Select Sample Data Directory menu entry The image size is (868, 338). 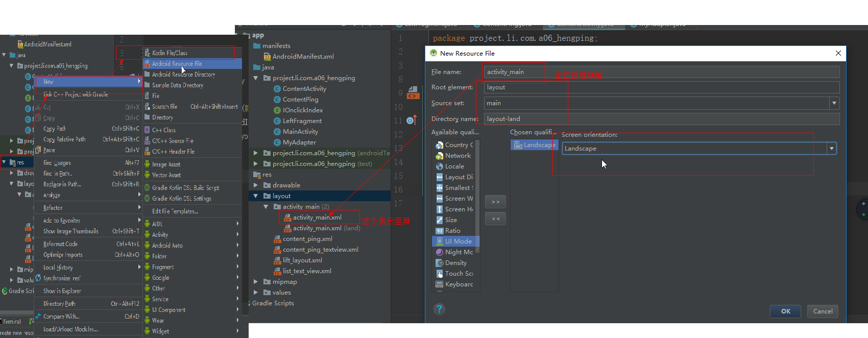tap(192, 85)
